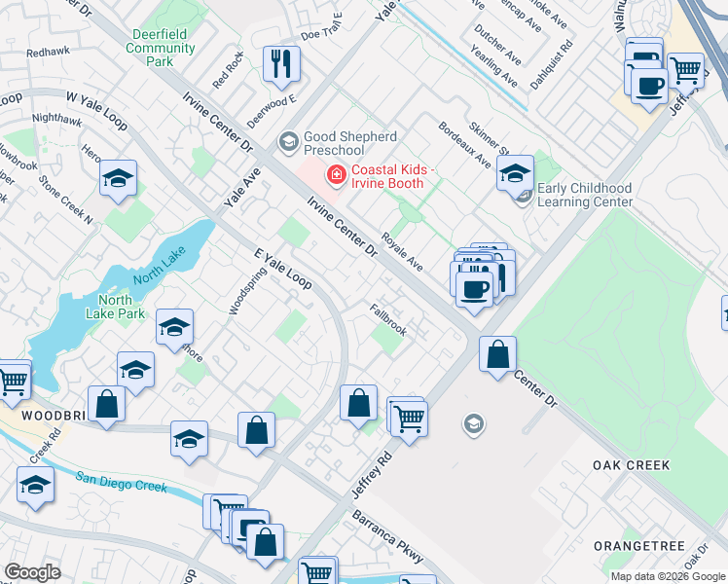Click the Early Childhood Learning Center label
This screenshot has height=584, width=728.
point(585,195)
